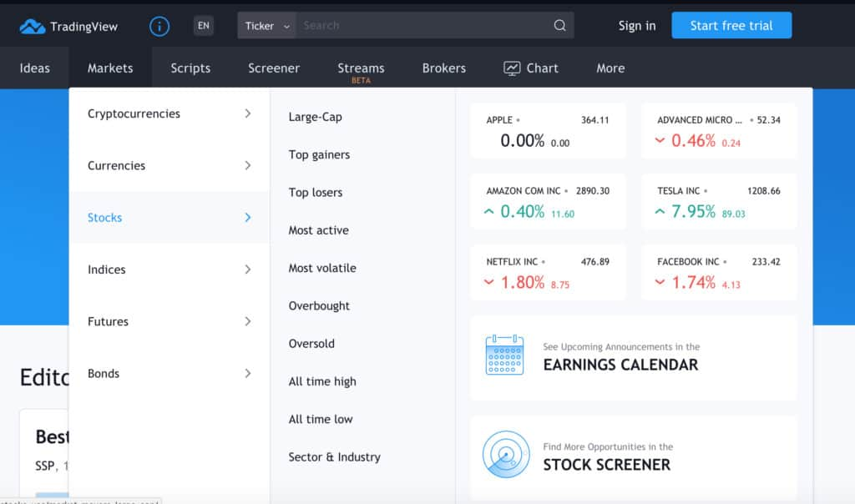
Task: Select the Cryptocurrencies category
Action: click(169, 113)
